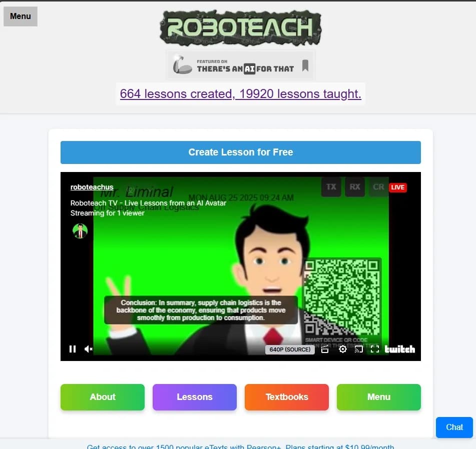
Task: Open There's An AI For That badge
Action: tap(241, 65)
